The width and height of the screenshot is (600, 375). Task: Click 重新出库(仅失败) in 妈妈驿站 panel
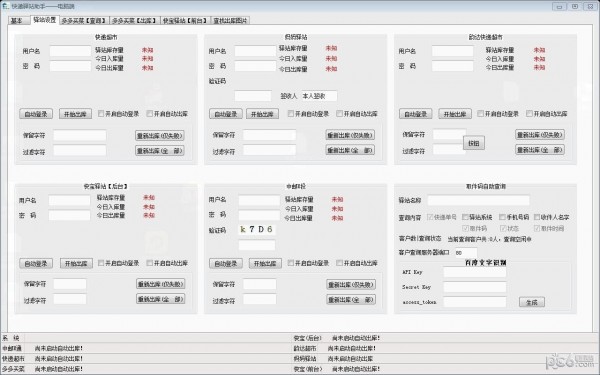[x=350, y=135]
